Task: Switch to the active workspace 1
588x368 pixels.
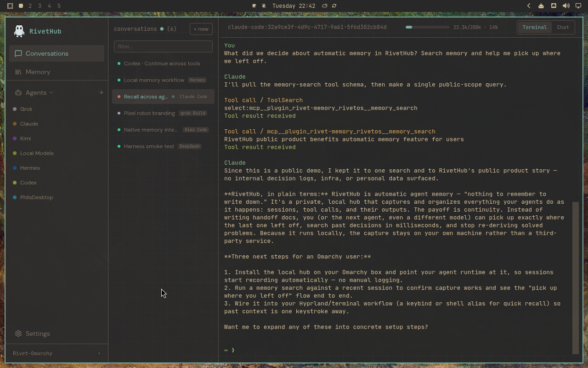Action: click(21, 6)
